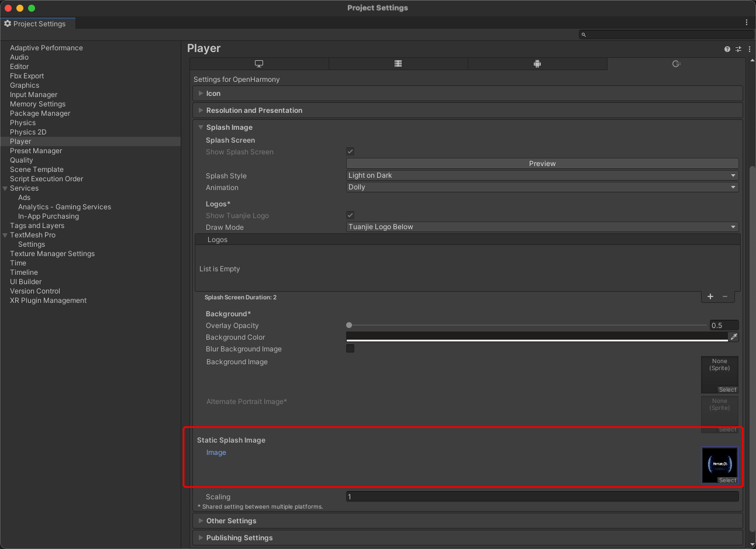Switch to the Android platform tab
This screenshot has width=756, height=549.
(x=537, y=64)
